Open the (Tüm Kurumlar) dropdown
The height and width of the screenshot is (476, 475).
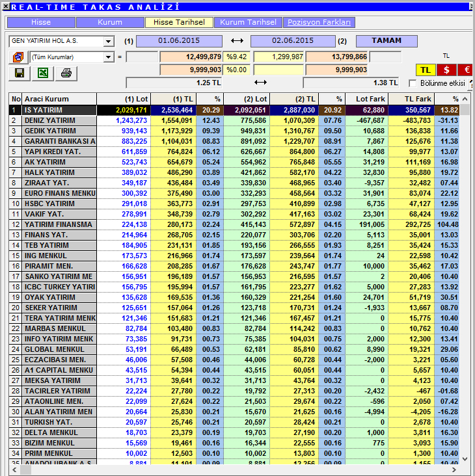(108, 57)
